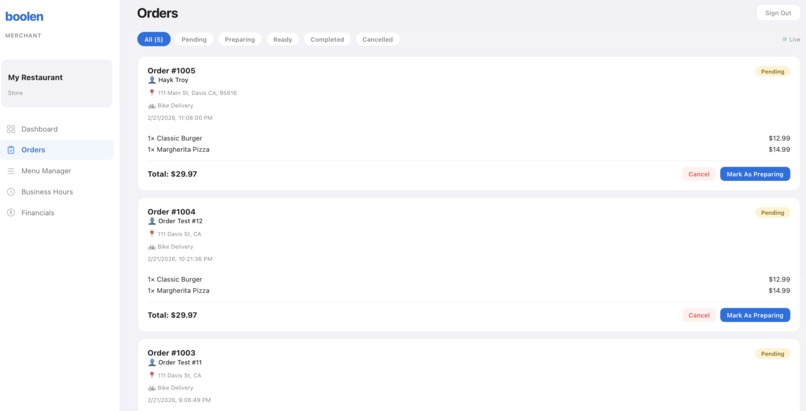Click Bike Delivery text in Order #1003
The image size is (806, 411).
coord(175,388)
